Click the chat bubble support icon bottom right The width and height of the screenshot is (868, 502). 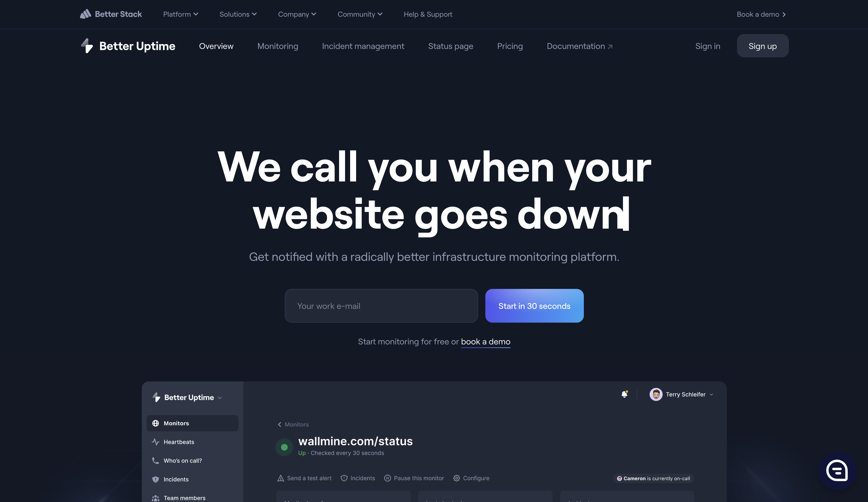837,471
